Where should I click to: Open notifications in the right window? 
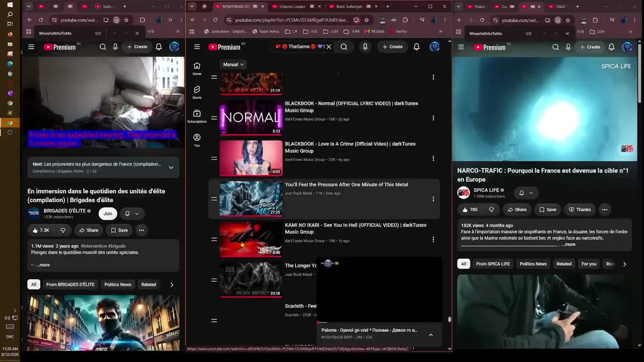(611, 47)
